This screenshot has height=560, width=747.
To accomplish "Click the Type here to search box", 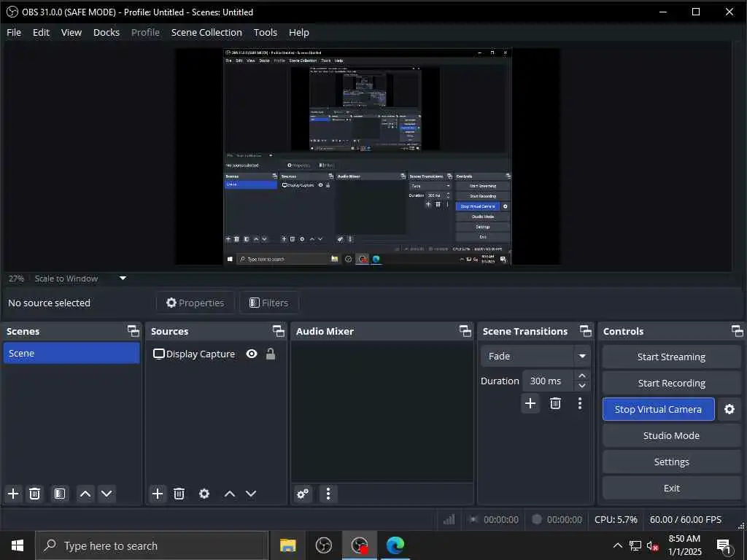I will point(152,545).
